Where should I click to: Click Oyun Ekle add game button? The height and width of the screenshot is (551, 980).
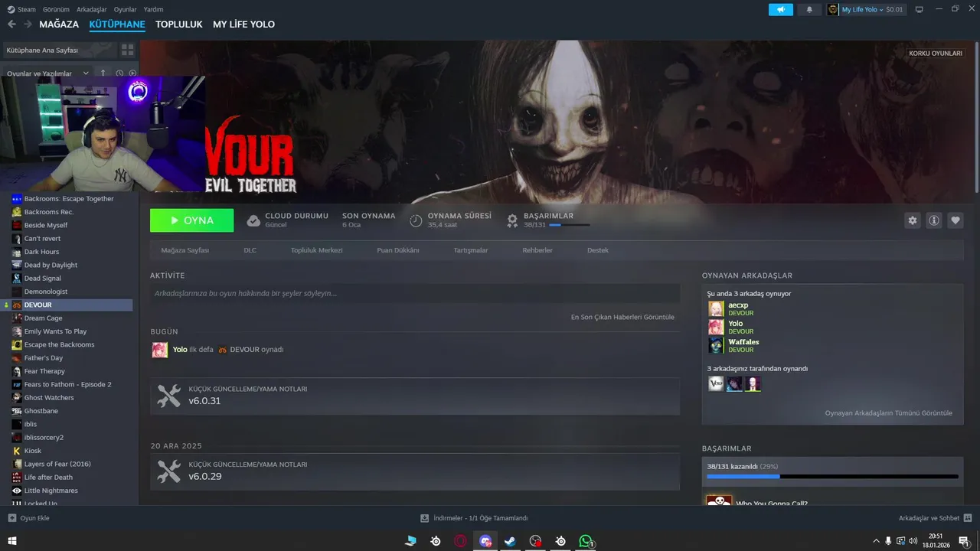(x=28, y=518)
